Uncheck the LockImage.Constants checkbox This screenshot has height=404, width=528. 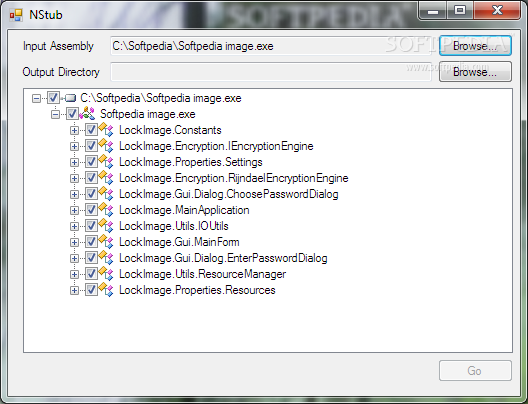[x=91, y=130]
